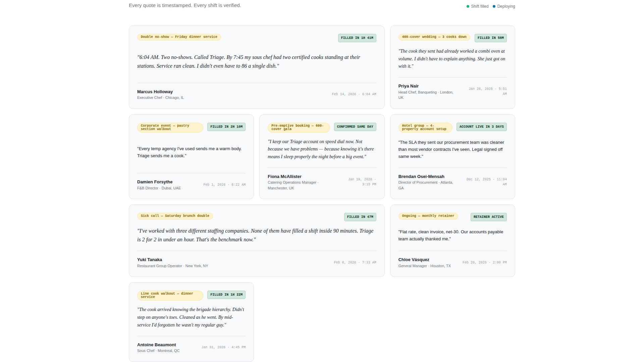Click the 'FILLED IN 1H 22M' badge

click(x=226, y=295)
